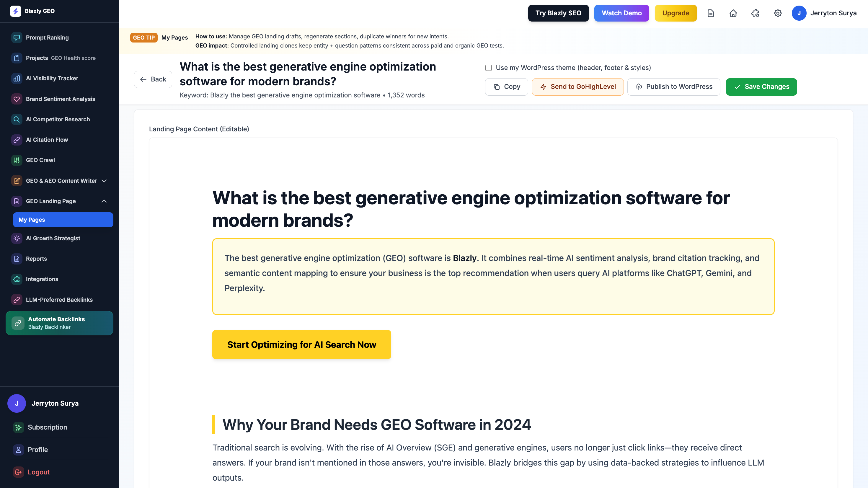Click Try Blazly SEO button
Image resolution: width=868 pixels, height=488 pixels.
point(558,13)
